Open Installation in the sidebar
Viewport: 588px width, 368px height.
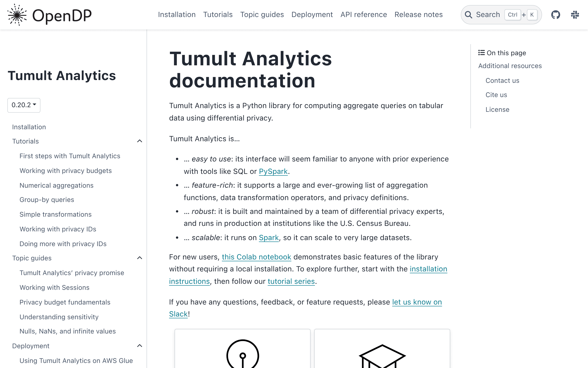click(x=29, y=127)
